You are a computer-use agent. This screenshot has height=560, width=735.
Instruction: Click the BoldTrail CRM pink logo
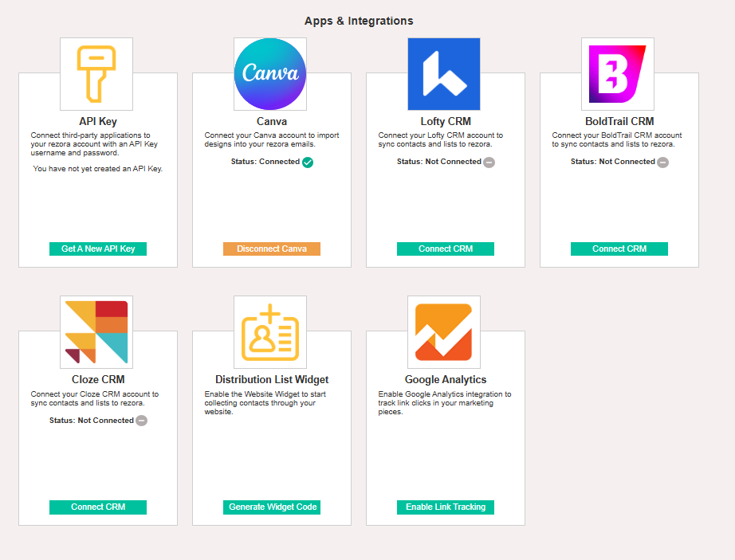(618, 74)
